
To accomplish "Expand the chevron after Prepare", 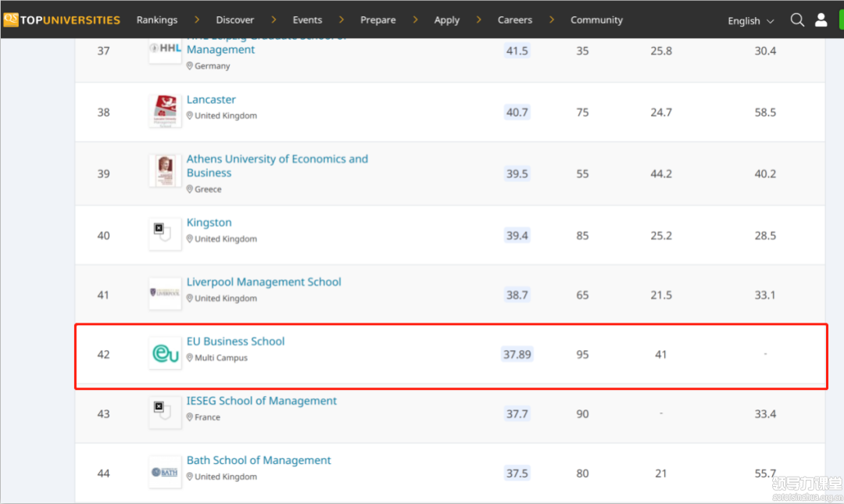I will tap(415, 20).
